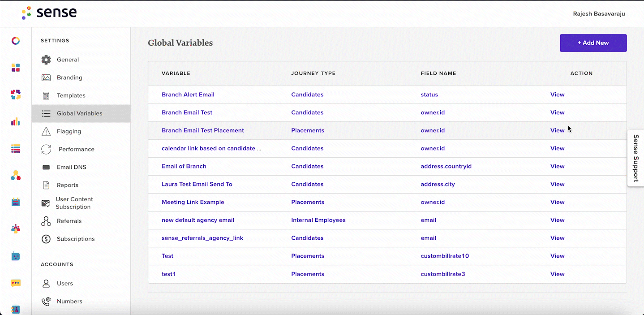This screenshot has width=644, height=315.
Task: Click the warning triangle icon beside Flagging
Action: click(x=46, y=131)
